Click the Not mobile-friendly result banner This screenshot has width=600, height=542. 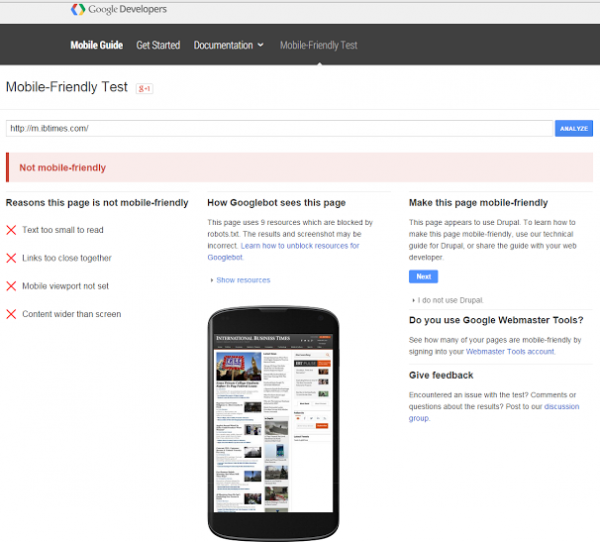299,167
